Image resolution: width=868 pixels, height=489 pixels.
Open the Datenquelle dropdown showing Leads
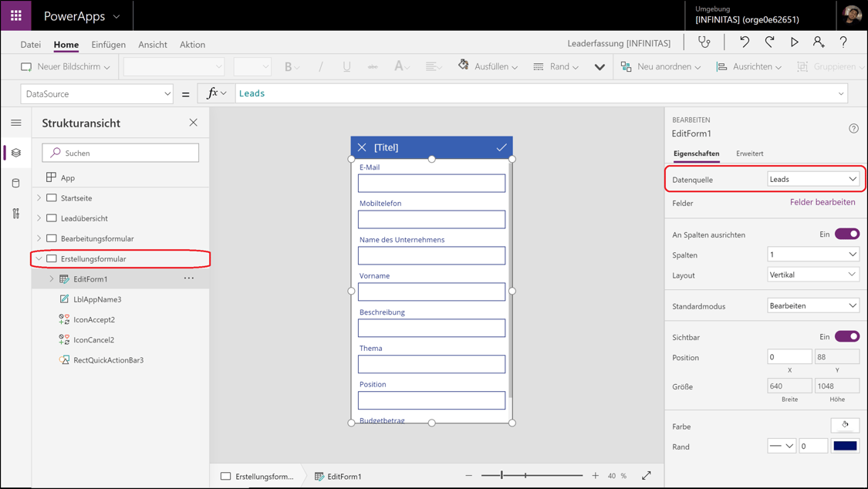pos(814,178)
